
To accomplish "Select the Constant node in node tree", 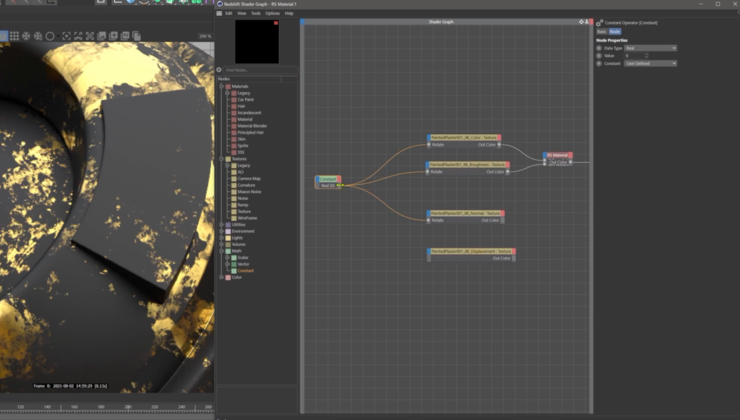I will click(245, 271).
